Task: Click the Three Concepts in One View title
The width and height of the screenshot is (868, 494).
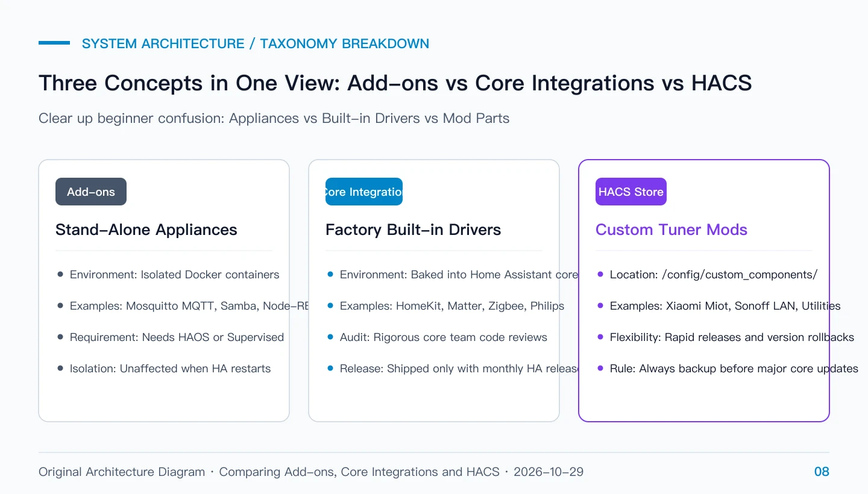Action: click(395, 83)
